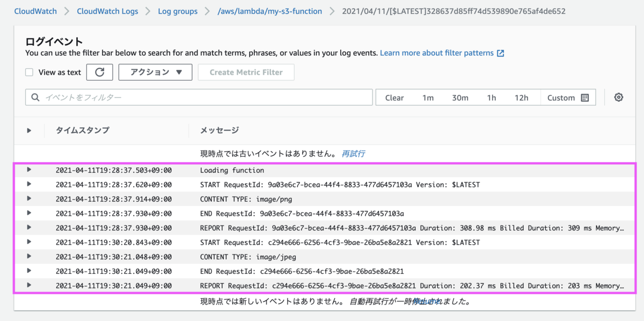Click the END RequestId 9a03e6c7 message
The image size is (644, 321).
[302, 214]
